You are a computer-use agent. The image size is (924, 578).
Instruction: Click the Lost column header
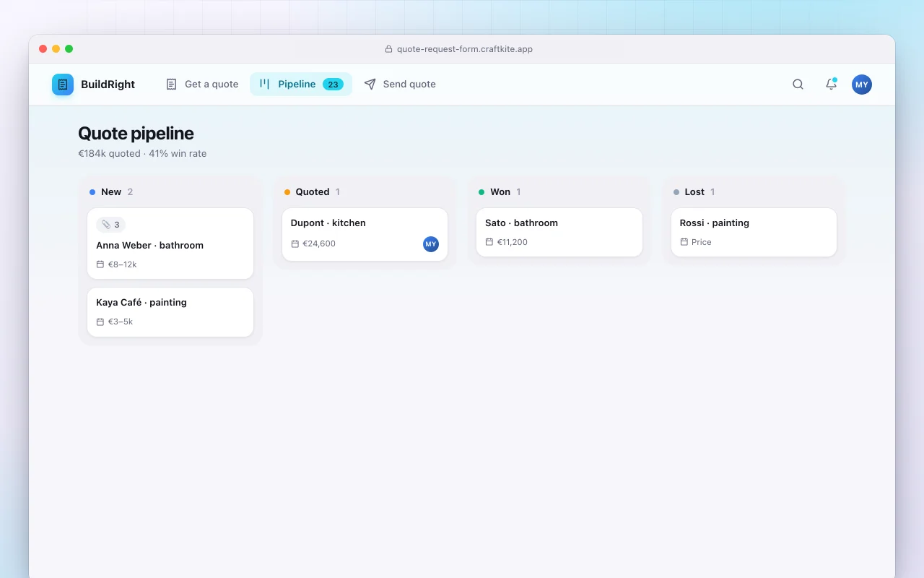(x=694, y=192)
